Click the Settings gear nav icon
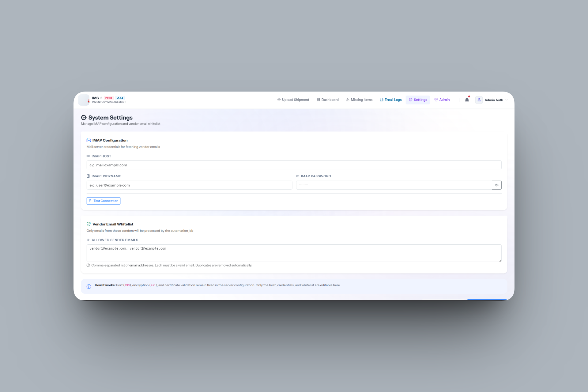Image resolution: width=588 pixels, height=392 pixels. point(410,100)
